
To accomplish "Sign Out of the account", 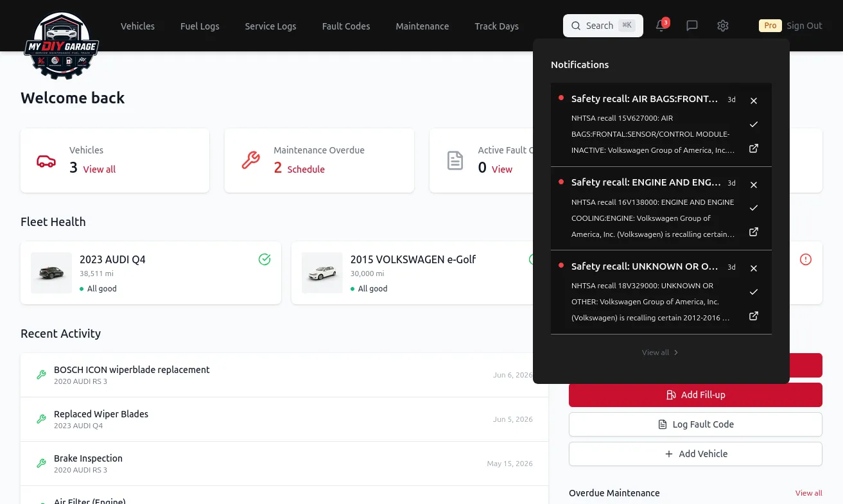I will (x=804, y=26).
